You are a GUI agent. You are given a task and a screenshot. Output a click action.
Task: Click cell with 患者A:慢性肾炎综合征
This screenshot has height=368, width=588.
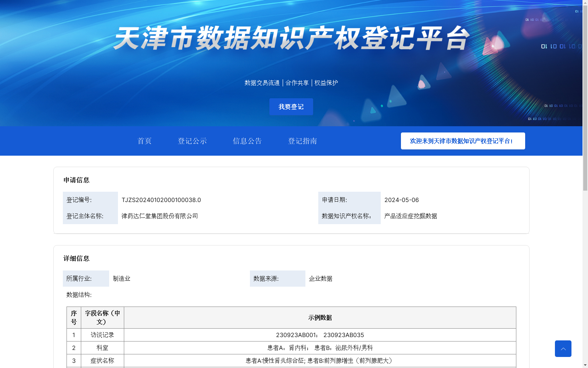(x=320, y=361)
